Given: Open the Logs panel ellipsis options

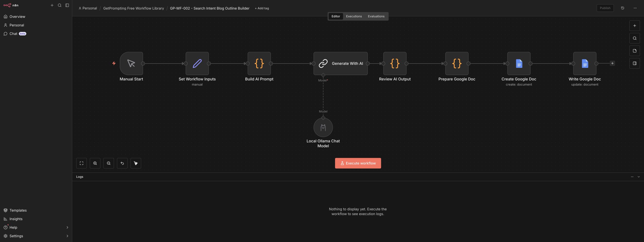Looking at the screenshot, I should (632, 177).
